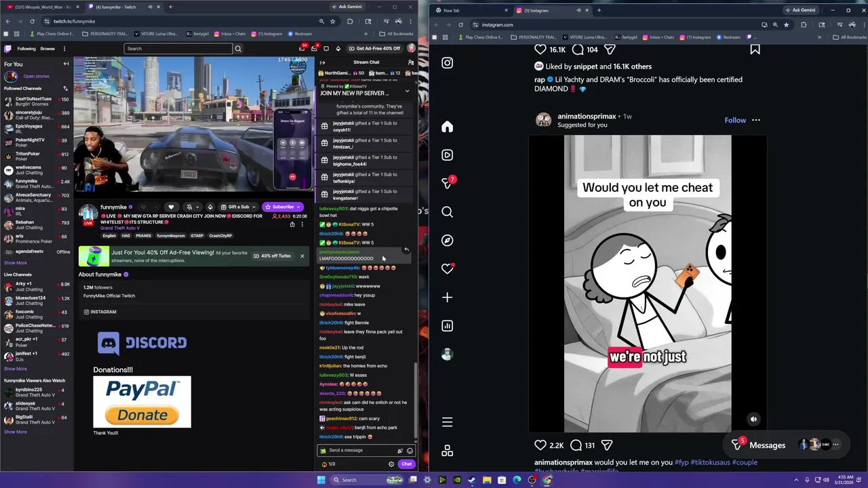Screen dimensions: 868x488
Task: Expand the bookmarks overflow in Twitch browser
Action: click(x=366, y=34)
